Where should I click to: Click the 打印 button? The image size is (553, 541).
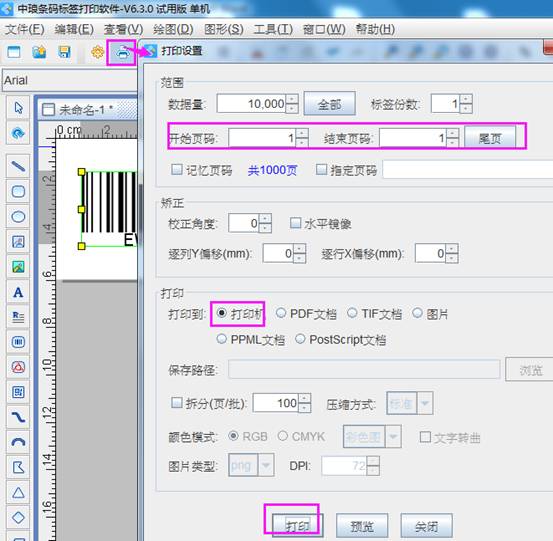[x=297, y=525]
